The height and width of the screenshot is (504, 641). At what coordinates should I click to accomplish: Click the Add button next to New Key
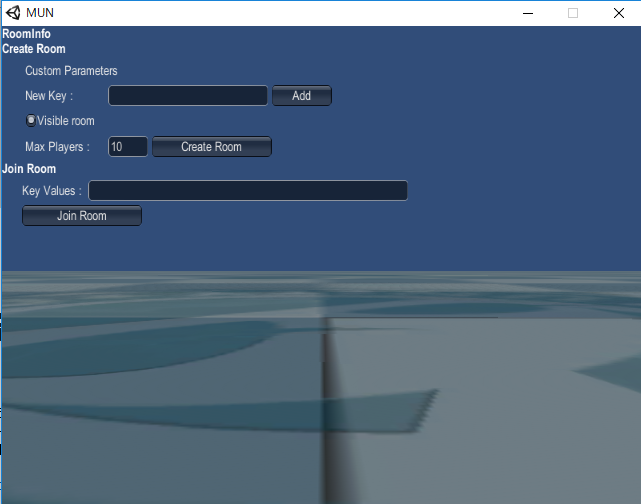coord(302,96)
